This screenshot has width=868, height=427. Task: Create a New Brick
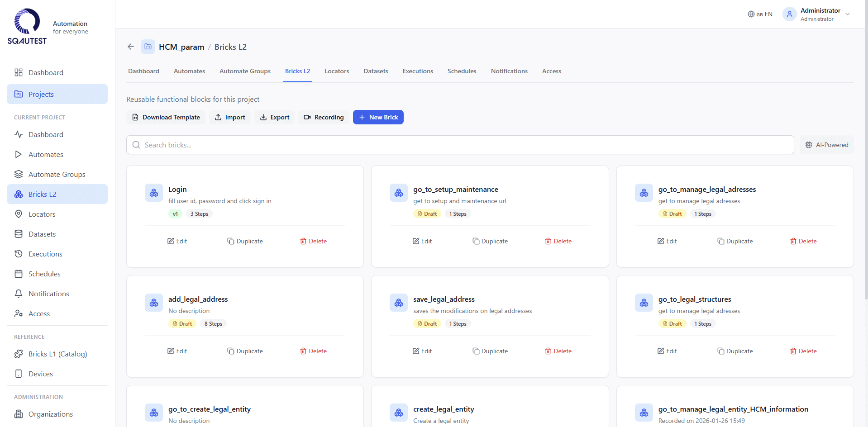pos(378,117)
